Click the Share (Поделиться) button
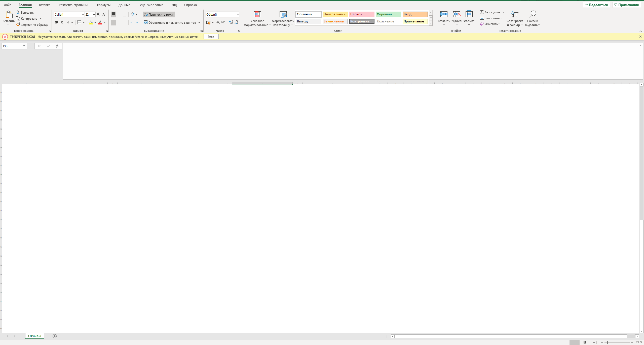The height and width of the screenshot is (345, 644). [596, 5]
